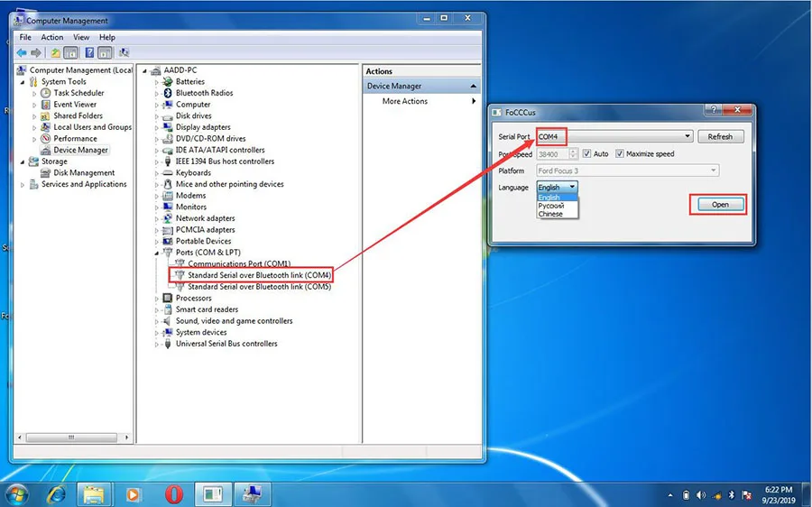Screen dimensions: 812x507
Task: Click the Batteries device icon
Action: tap(167, 81)
